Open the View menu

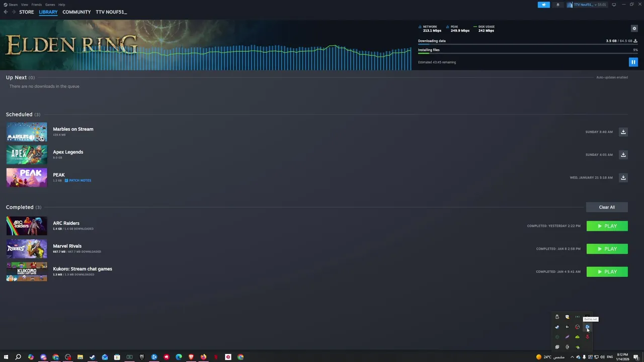[x=24, y=5]
